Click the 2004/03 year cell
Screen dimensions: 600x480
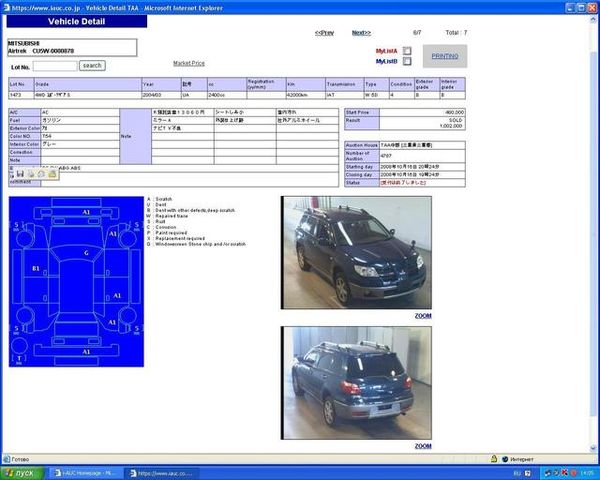coord(161,95)
